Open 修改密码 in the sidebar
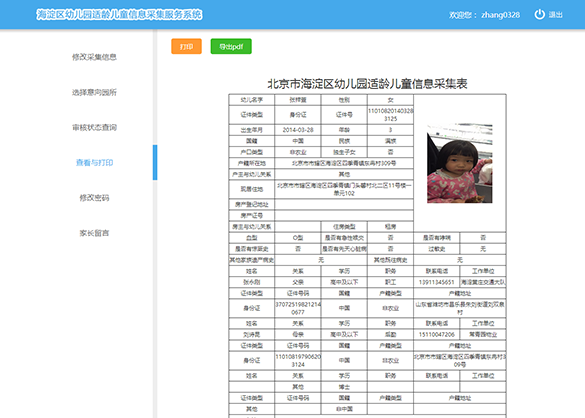This screenshot has width=585, height=418. pos(94,197)
